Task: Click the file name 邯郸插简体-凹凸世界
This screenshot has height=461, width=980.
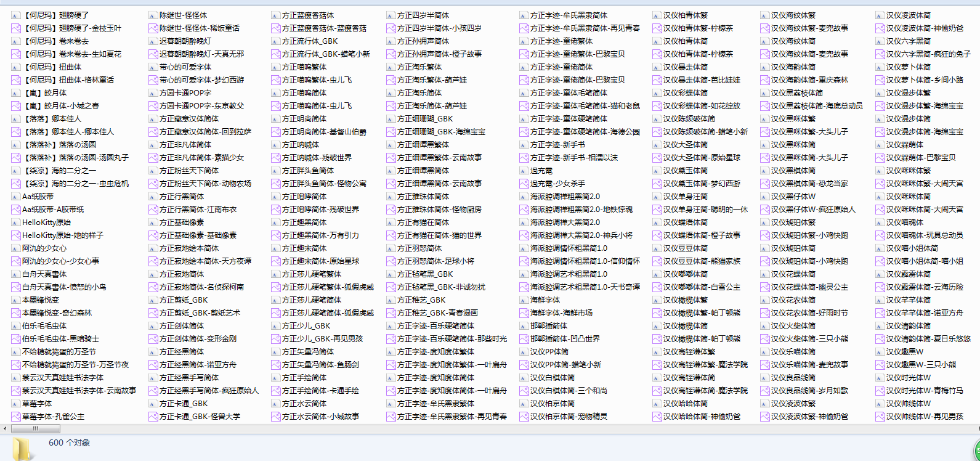Action: 565,339
